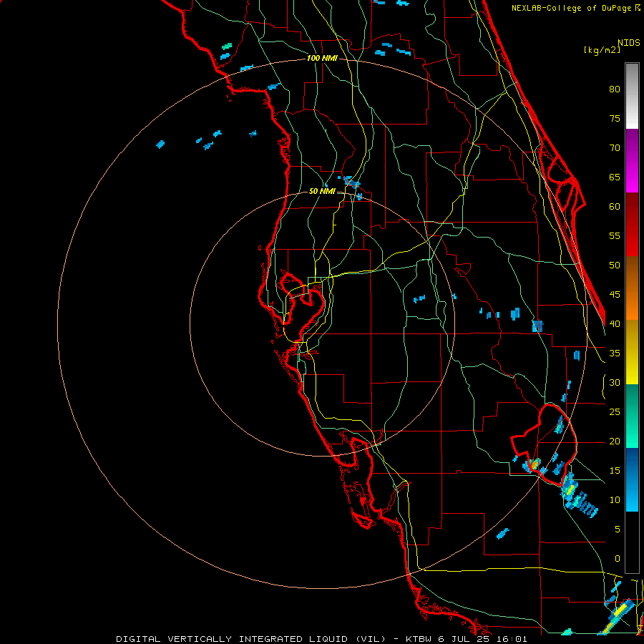The image size is (644, 644).
Task: Pick the brown-orange segment of color scale
Action: coord(632,288)
